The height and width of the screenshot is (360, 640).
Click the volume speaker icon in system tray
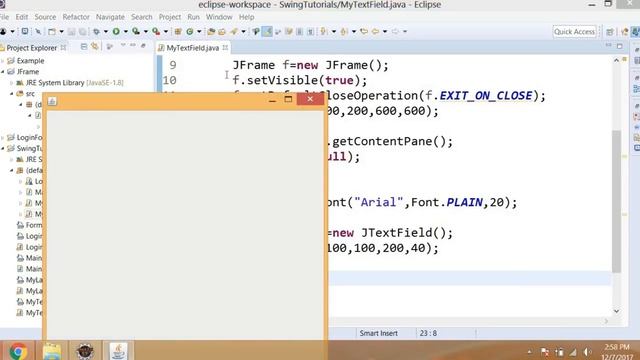[x=587, y=351]
